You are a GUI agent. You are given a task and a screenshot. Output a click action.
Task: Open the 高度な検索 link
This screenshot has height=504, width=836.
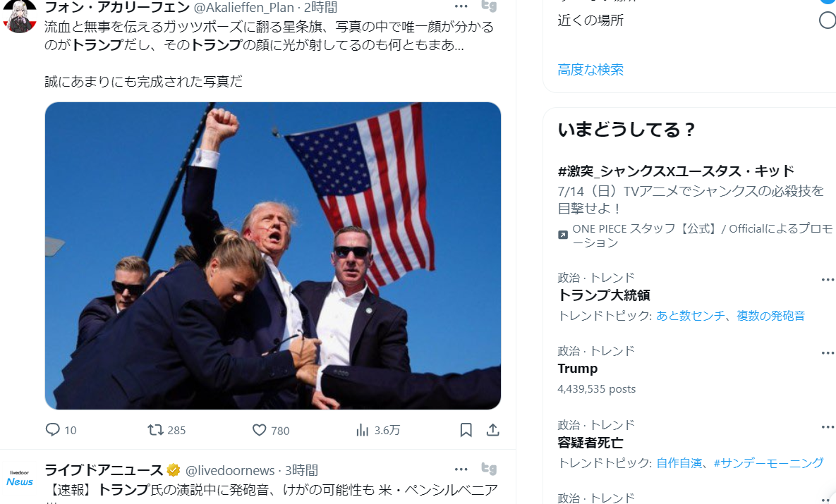click(590, 69)
